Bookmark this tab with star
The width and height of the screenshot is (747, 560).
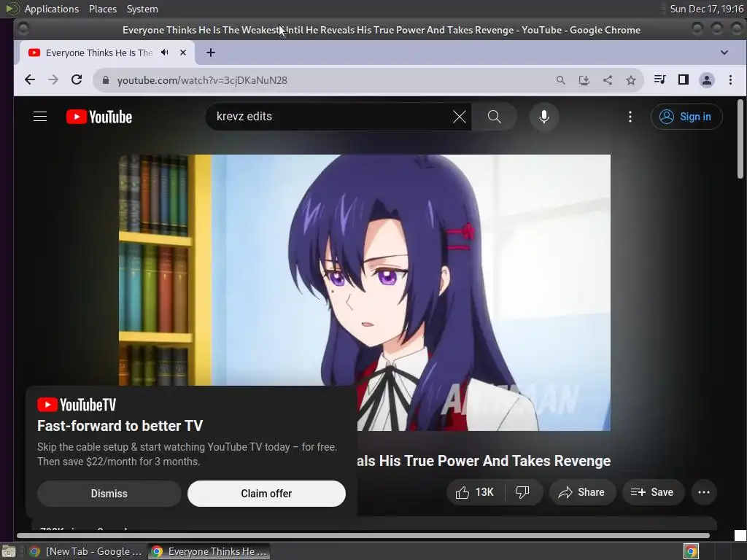631,80
